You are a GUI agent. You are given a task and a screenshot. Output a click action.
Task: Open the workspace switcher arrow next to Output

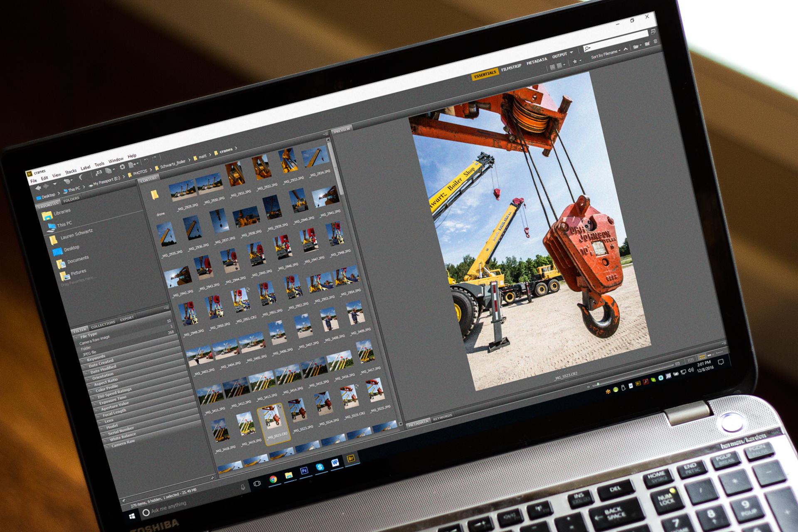tap(571, 52)
